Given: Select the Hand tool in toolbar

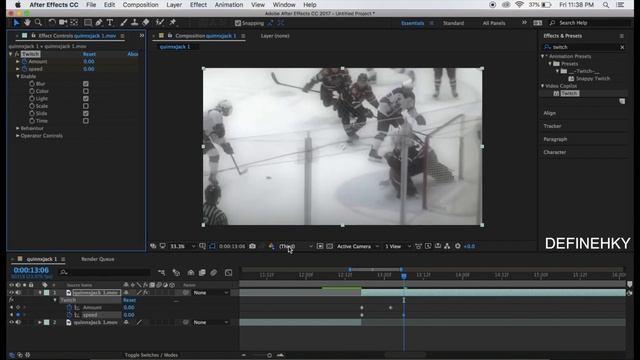Looking at the screenshot, I should [27, 22].
